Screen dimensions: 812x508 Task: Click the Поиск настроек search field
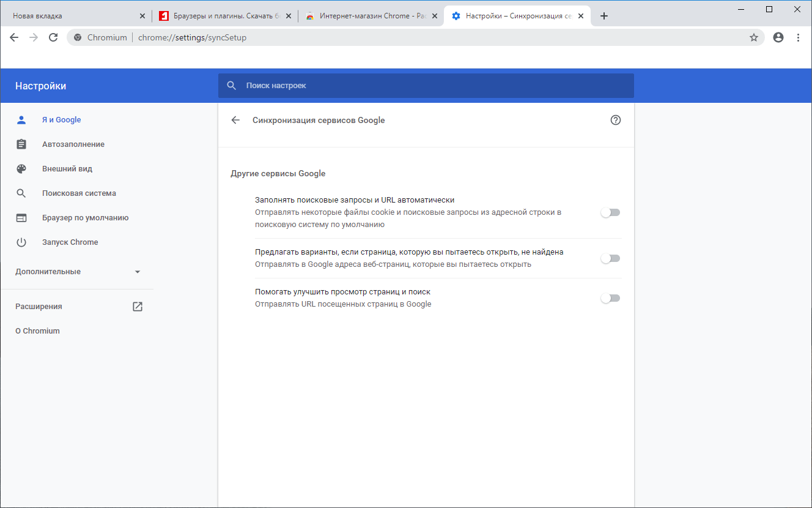coord(426,86)
